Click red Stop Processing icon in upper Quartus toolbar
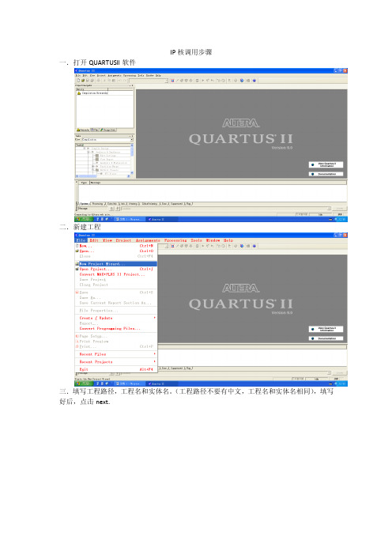Viewport: 392px width, 555px height. (172, 81)
